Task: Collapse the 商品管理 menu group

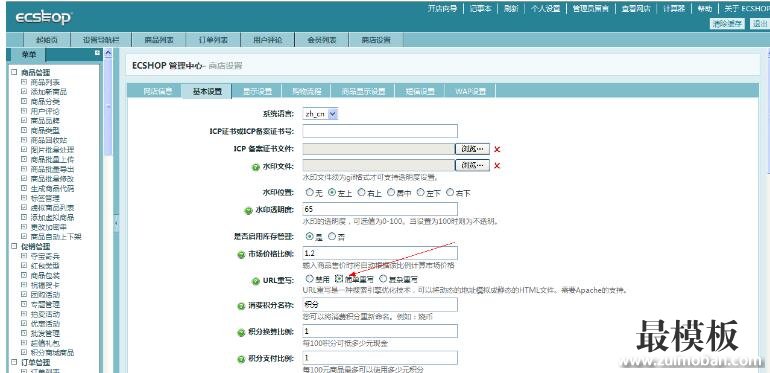Action: pos(14,72)
